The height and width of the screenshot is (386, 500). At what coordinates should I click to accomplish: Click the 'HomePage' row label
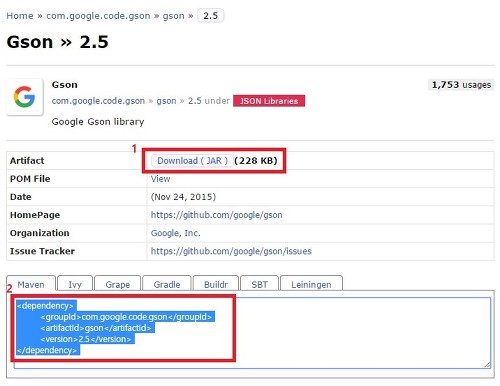tap(35, 215)
